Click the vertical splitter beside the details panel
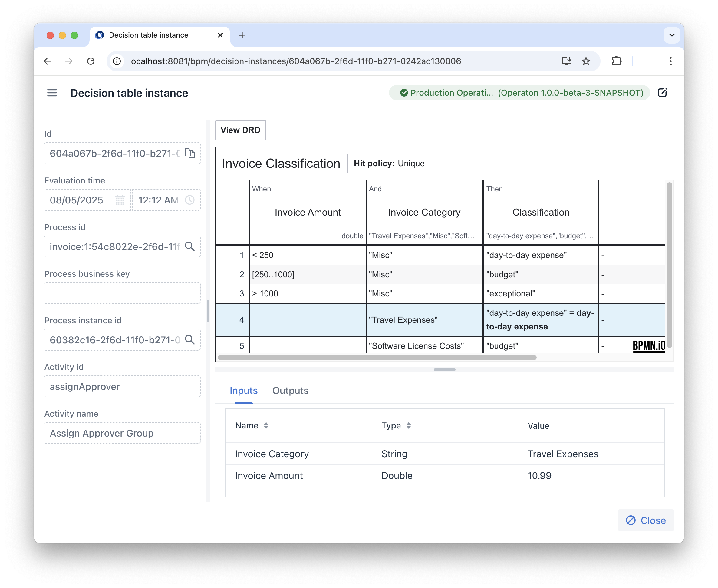Image resolution: width=718 pixels, height=588 pixels. coord(208,311)
